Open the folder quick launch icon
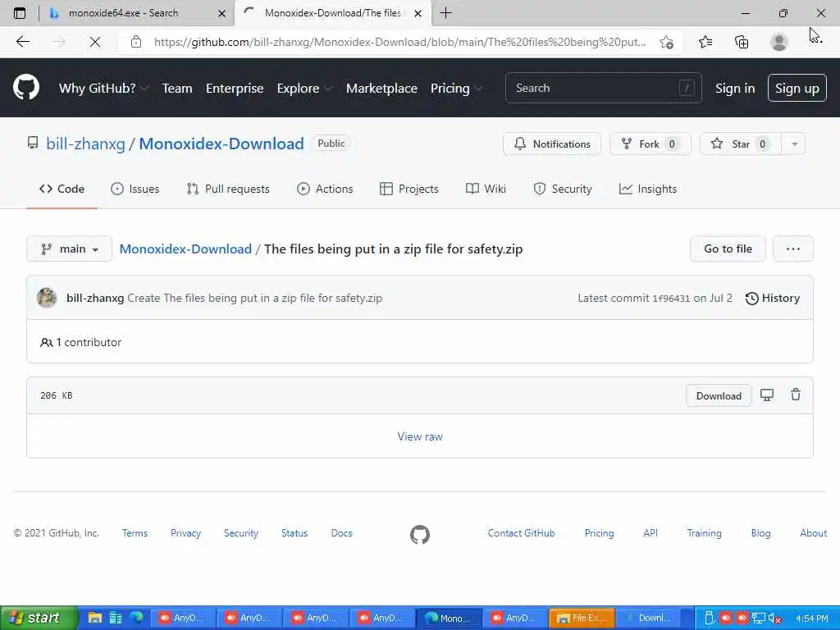840x630 pixels. point(95,618)
